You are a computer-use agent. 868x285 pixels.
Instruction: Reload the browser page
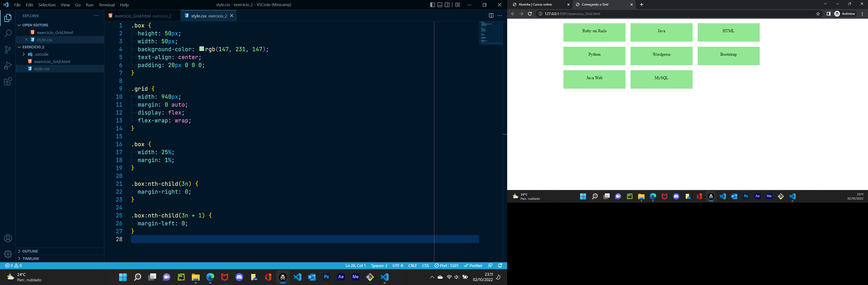pos(530,14)
